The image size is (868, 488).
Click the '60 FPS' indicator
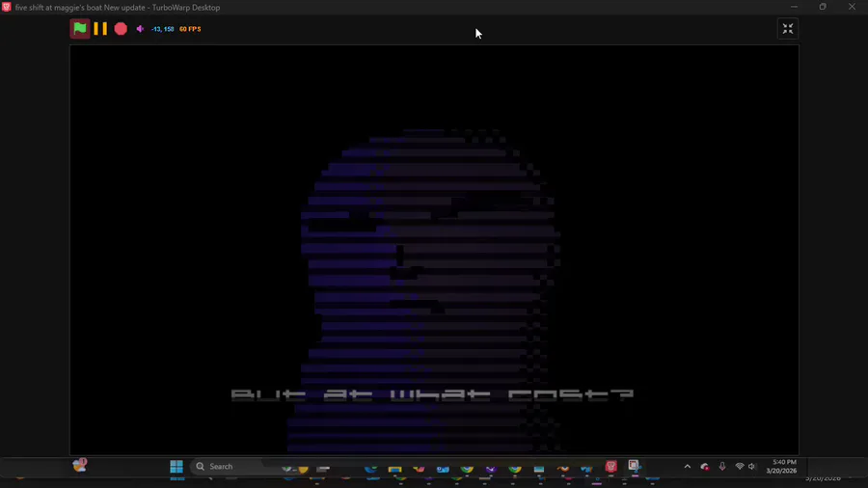pos(190,29)
